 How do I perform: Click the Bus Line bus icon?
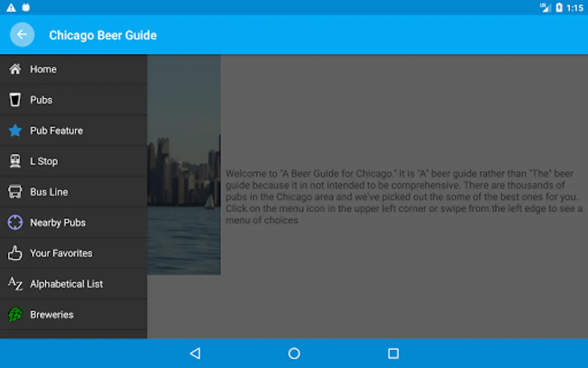pos(15,192)
